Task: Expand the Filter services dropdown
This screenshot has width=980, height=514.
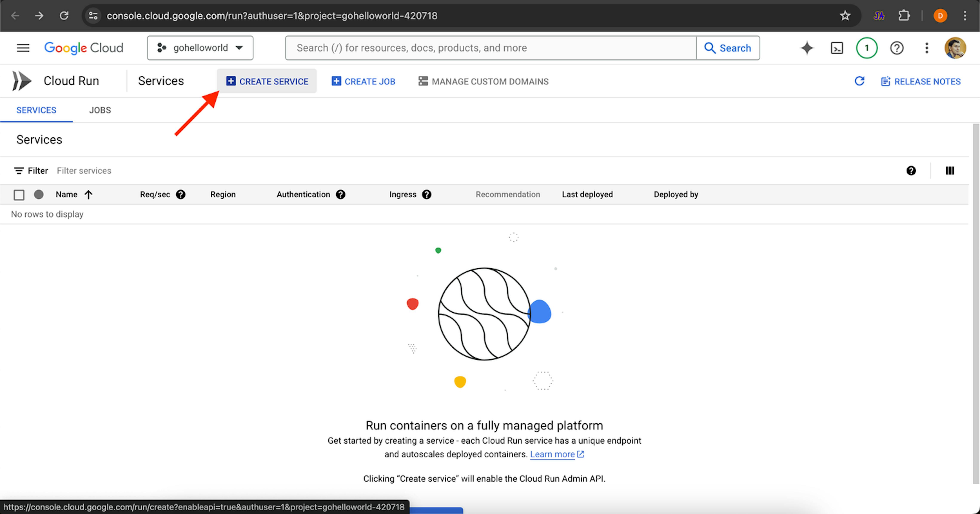Action: pos(84,170)
